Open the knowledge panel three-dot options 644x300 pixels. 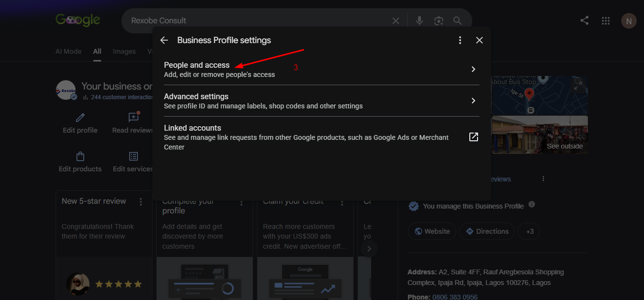543,179
